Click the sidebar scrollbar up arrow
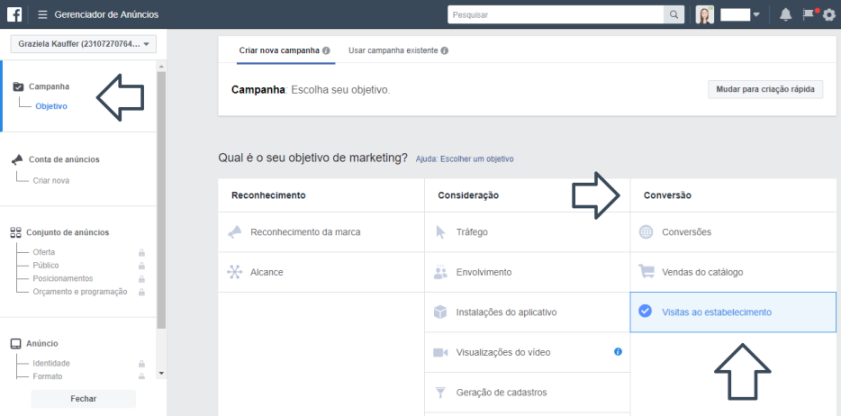 click(x=161, y=67)
